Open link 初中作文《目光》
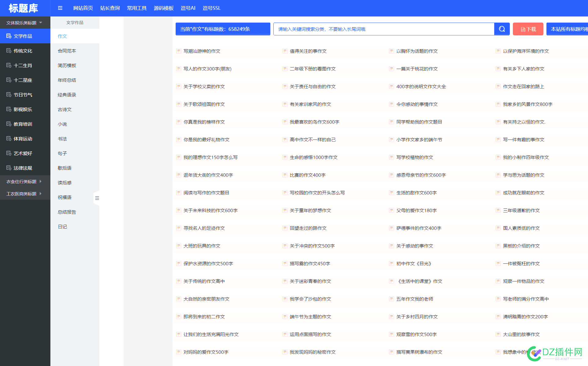The height and width of the screenshot is (366, 588). pyautogui.click(x=414, y=263)
